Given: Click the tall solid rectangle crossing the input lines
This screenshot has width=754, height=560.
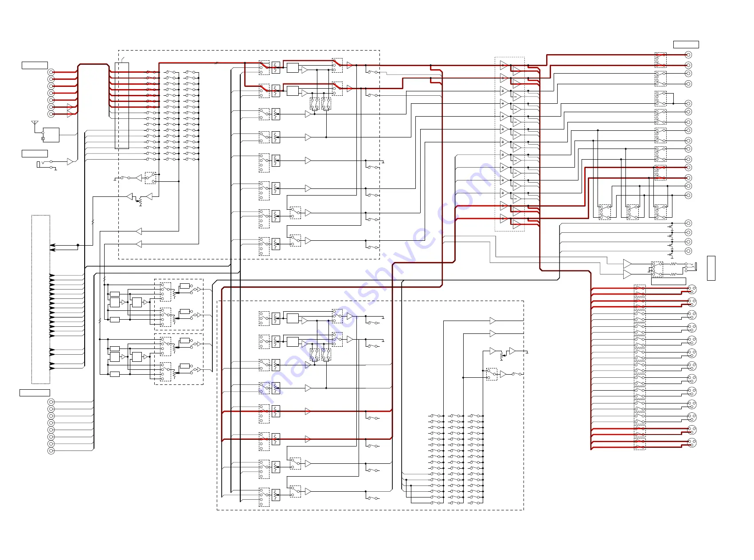Looking at the screenshot, I should click(122, 106).
